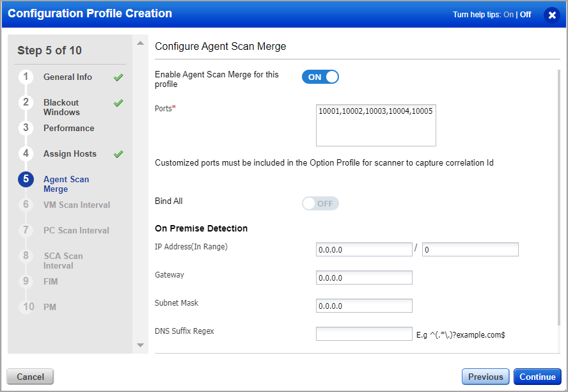
Task: Select the highlighted Step 5 circle icon
Action: 26,179
